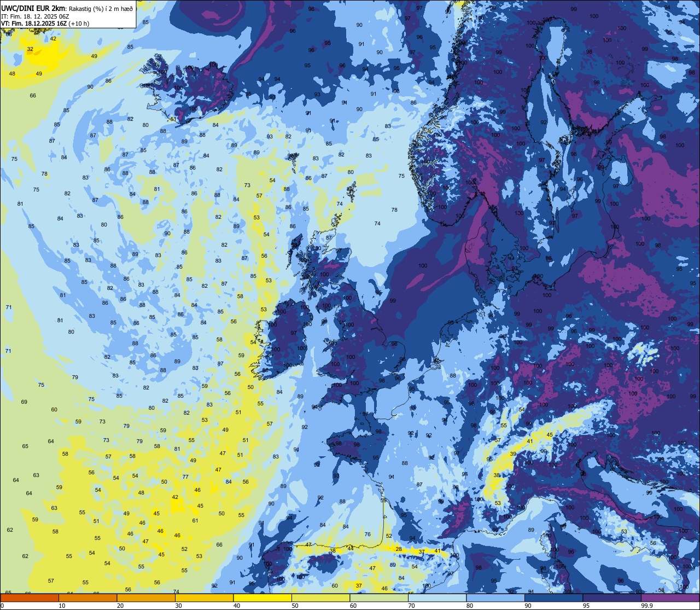700x610 pixels.
Task: Click the legend scale label "90"
Action: pos(528,606)
